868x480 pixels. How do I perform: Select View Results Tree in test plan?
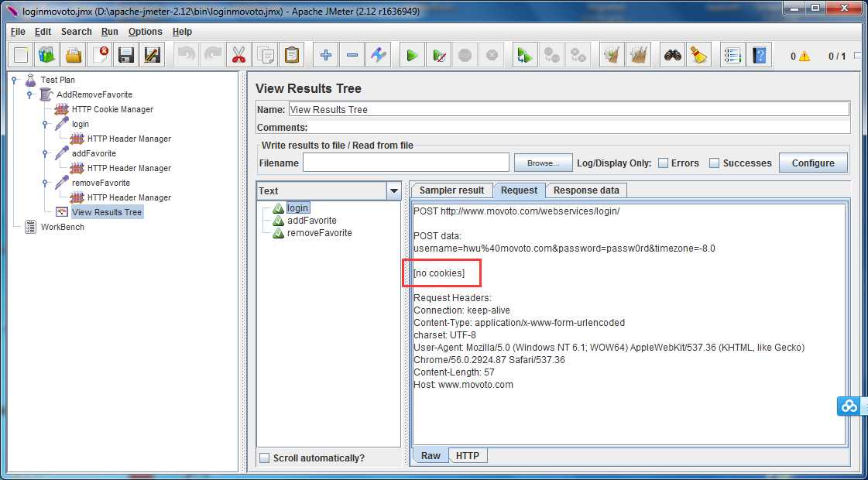(x=107, y=212)
